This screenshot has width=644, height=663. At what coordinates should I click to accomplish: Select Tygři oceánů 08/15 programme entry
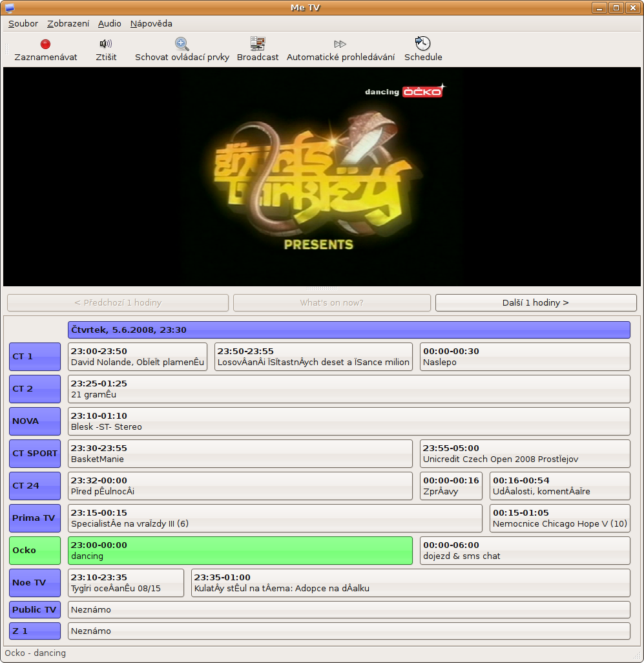click(x=126, y=583)
